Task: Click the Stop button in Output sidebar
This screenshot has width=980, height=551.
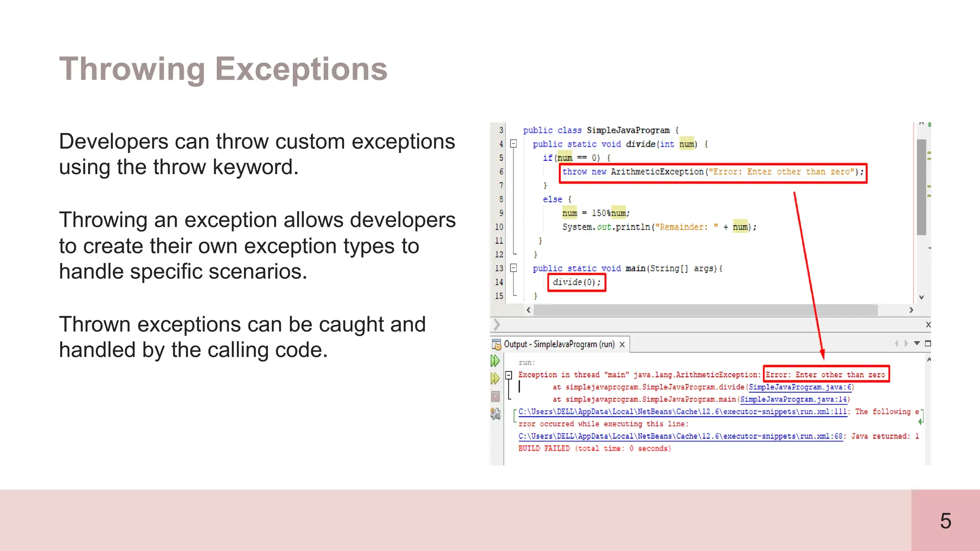Action: click(x=495, y=397)
